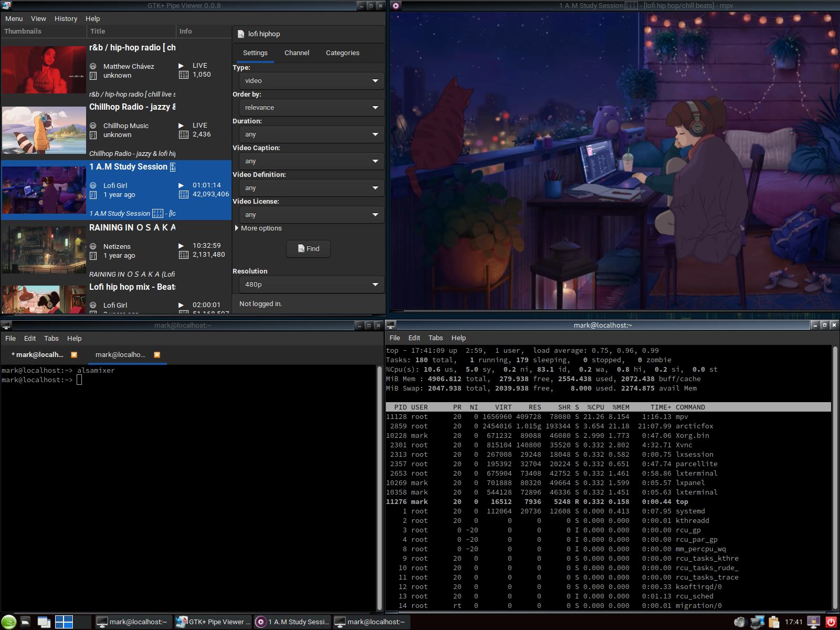Open History menu in Pipe Viewer

coord(66,19)
